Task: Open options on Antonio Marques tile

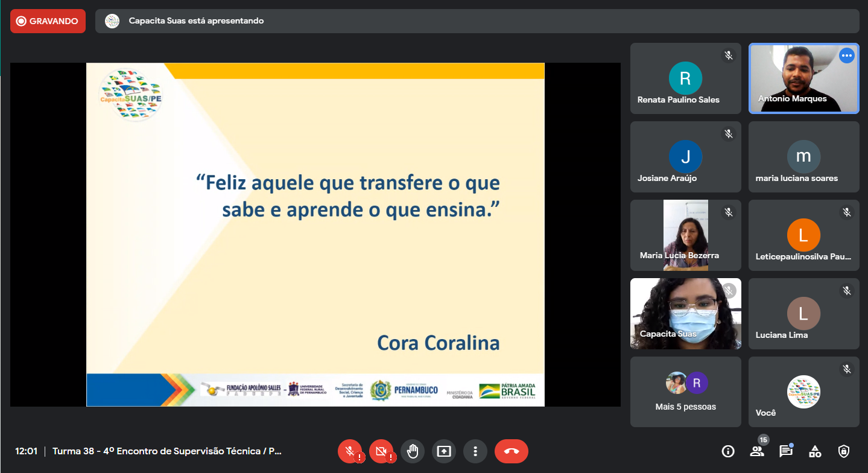Action: pyautogui.click(x=846, y=56)
